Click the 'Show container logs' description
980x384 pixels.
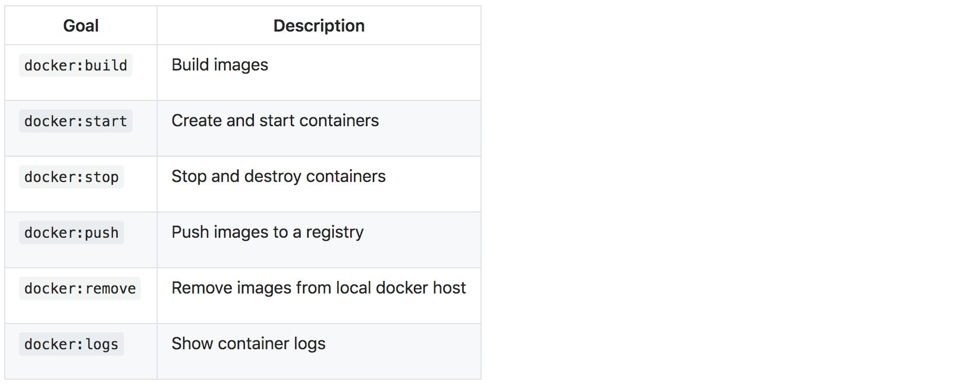click(x=249, y=343)
